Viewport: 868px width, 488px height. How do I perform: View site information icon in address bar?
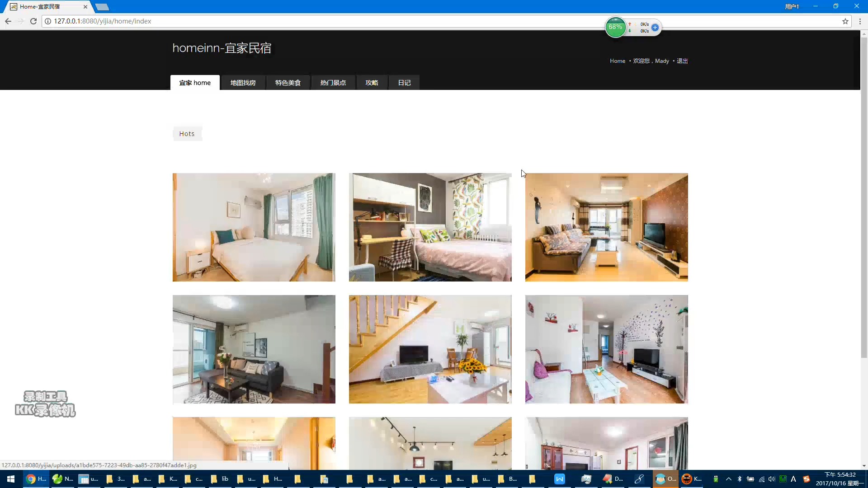coord(48,21)
